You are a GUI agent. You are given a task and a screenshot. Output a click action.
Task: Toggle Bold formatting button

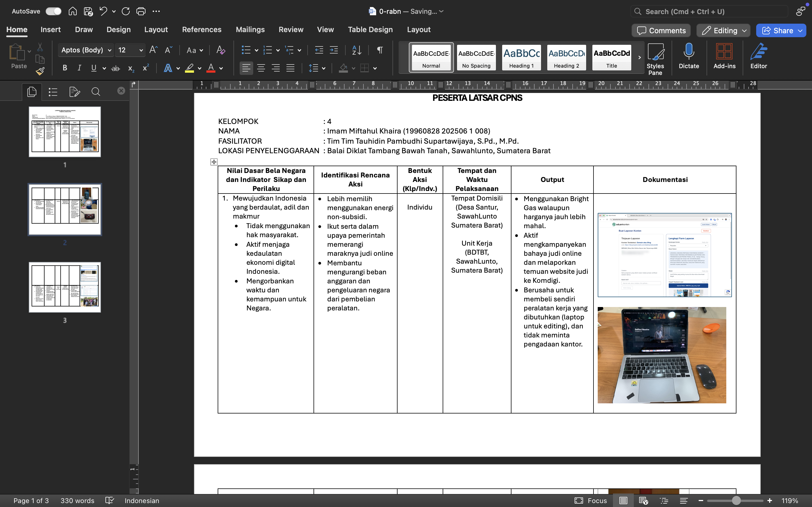(65, 68)
